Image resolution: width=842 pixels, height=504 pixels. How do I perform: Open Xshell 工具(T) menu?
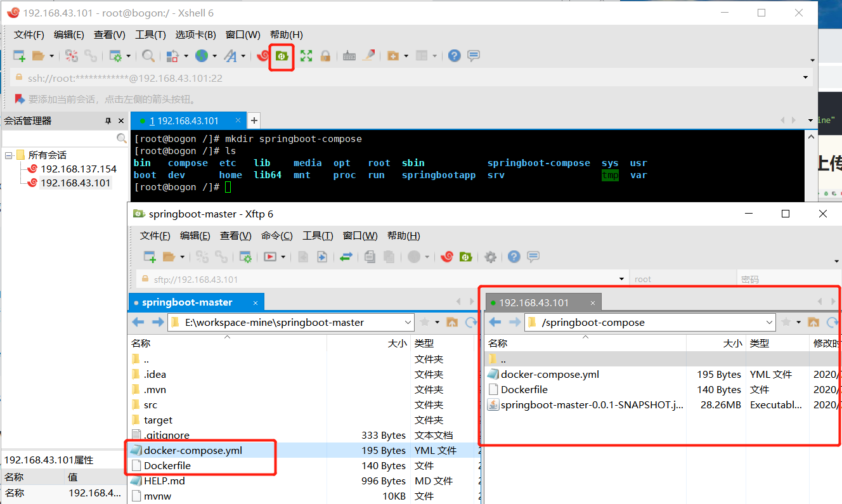(150, 35)
